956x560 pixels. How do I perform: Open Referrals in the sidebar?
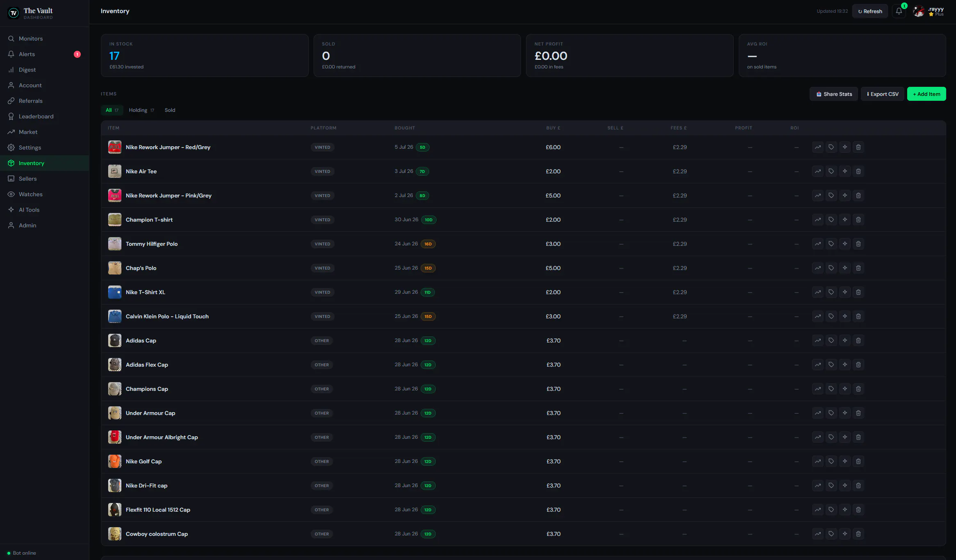[x=44, y=101]
